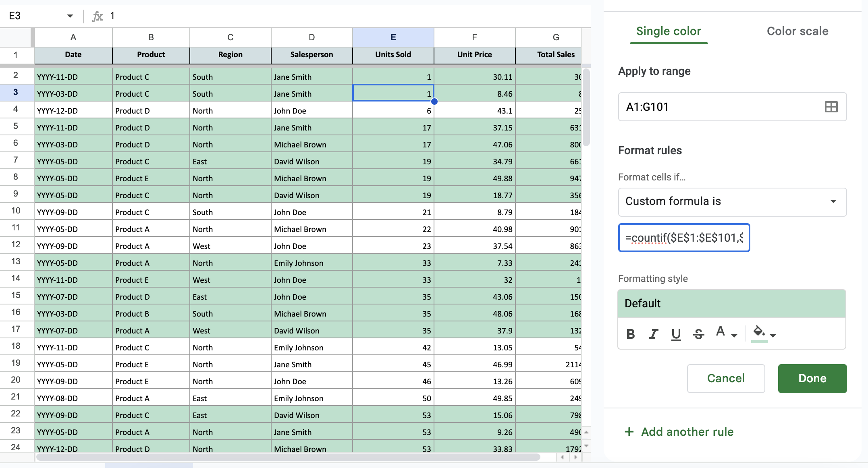Click the fx formula icon

click(x=98, y=16)
